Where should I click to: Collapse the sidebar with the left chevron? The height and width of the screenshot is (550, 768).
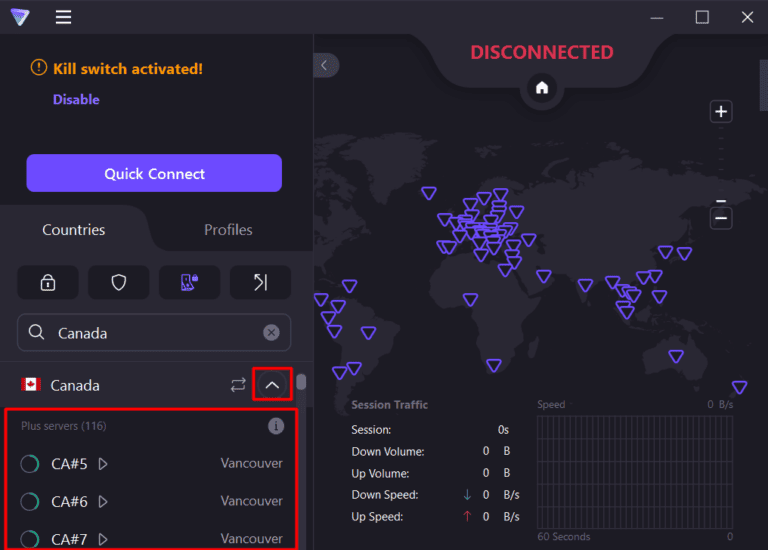[x=325, y=65]
